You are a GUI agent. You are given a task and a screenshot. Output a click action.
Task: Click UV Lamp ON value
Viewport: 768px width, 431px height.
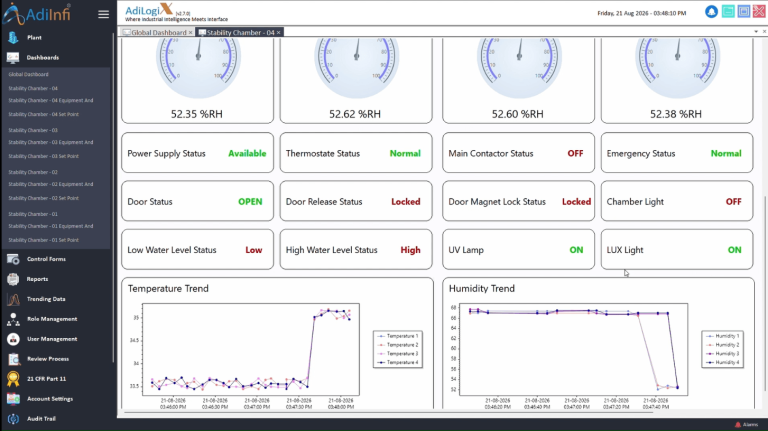tap(576, 250)
